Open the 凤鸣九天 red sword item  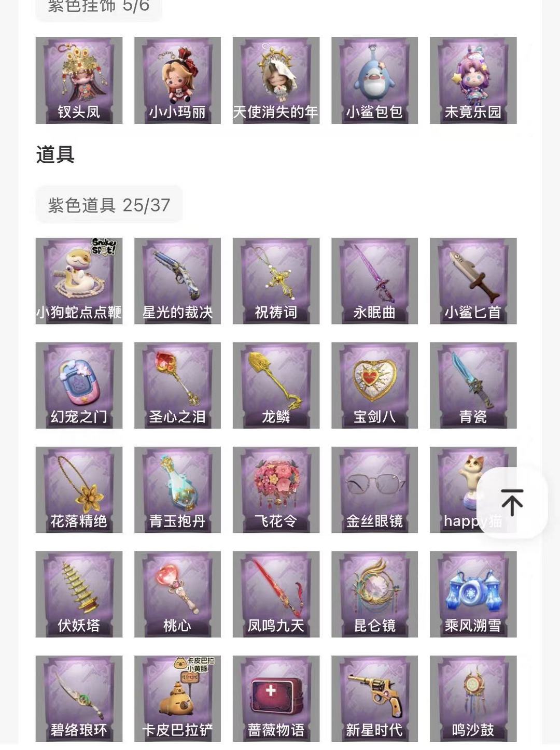276,594
